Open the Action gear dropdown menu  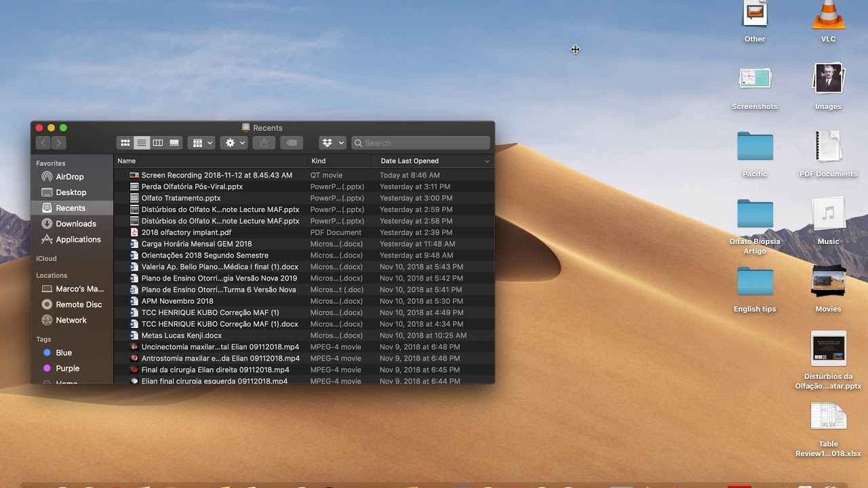click(233, 142)
